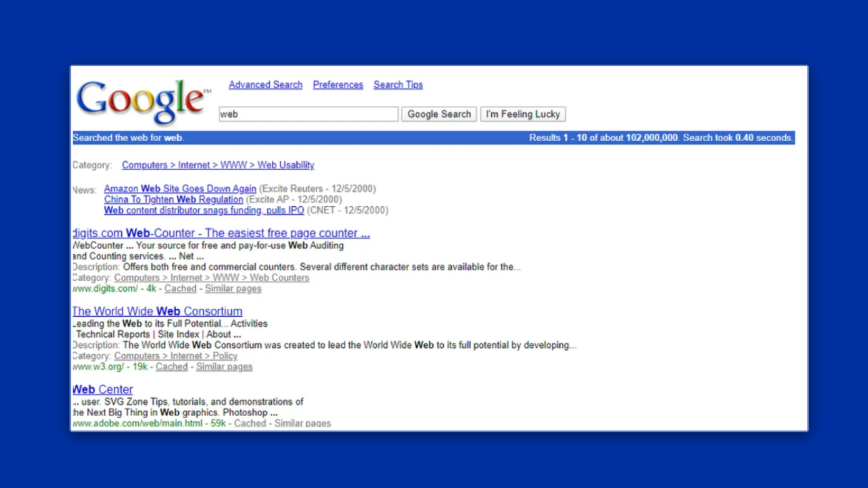Show Similar pages for www.digits.com
Screen dimensions: 868x488
[233, 289]
